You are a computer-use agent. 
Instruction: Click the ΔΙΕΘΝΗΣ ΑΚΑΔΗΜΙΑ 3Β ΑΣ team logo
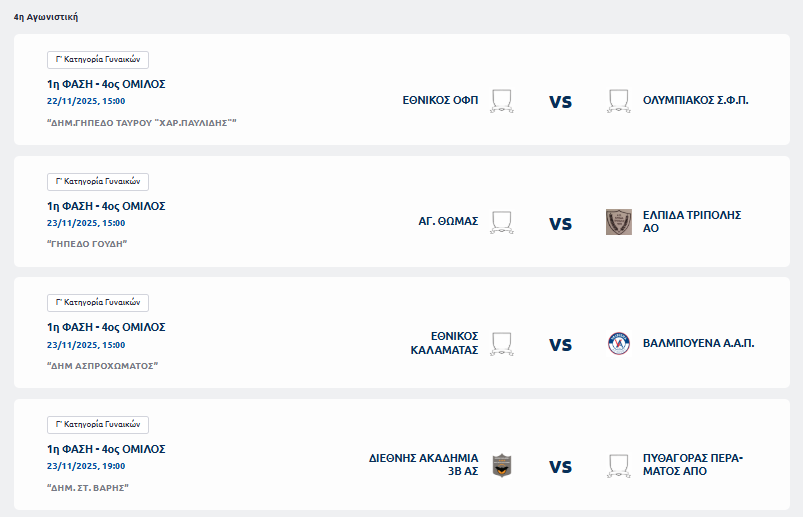[501, 465]
